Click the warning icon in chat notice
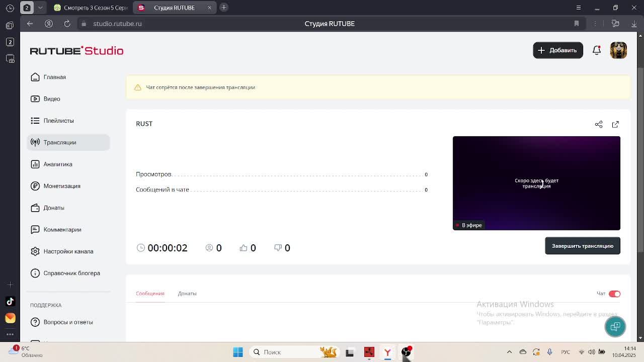 tap(138, 87)
